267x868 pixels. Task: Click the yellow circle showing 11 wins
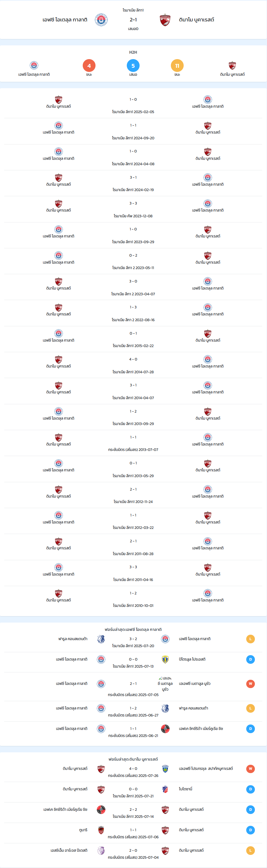(177, 66)
